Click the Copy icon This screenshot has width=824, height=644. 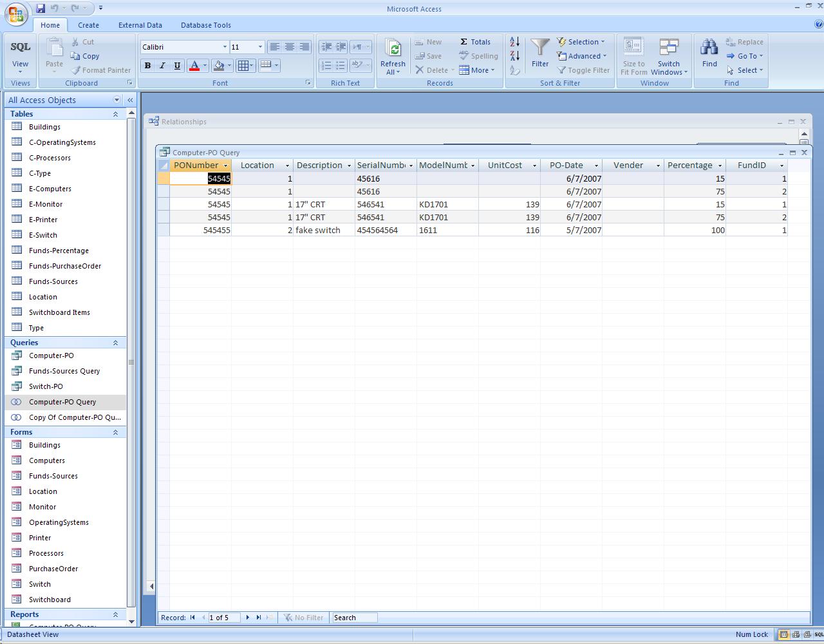[76, 56]
